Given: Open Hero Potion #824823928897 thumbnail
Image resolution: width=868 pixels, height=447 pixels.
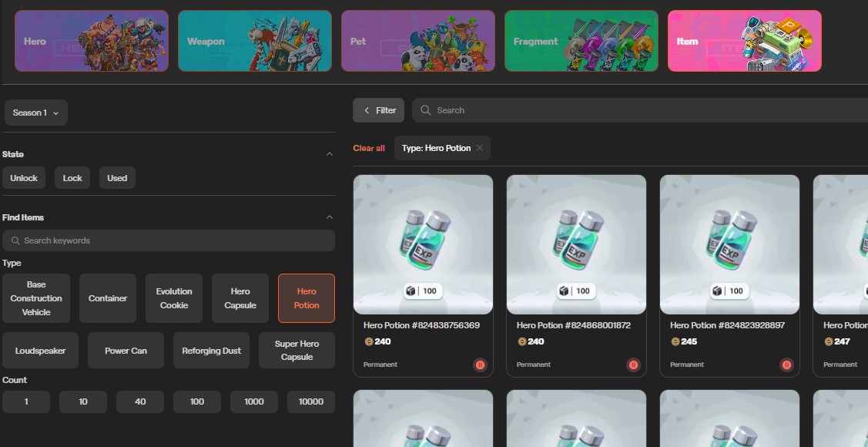Looking at the screenshot, I should [x=729, y=245].
